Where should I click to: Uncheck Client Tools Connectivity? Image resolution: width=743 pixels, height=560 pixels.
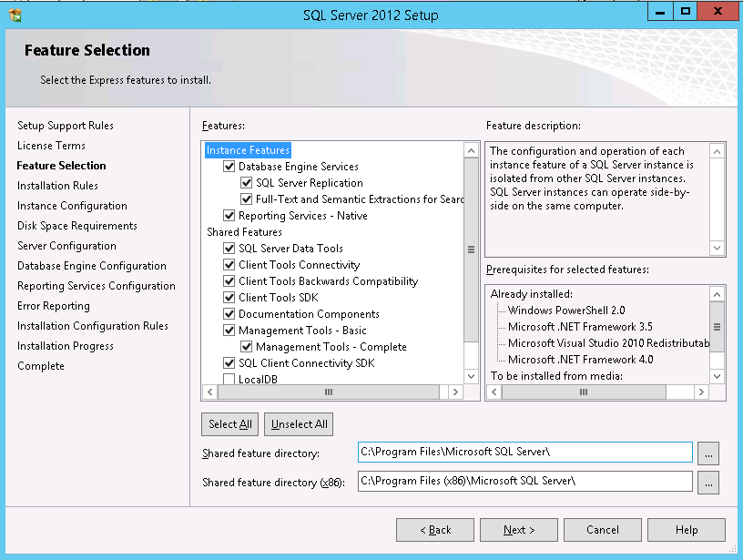tap(229, 265)
